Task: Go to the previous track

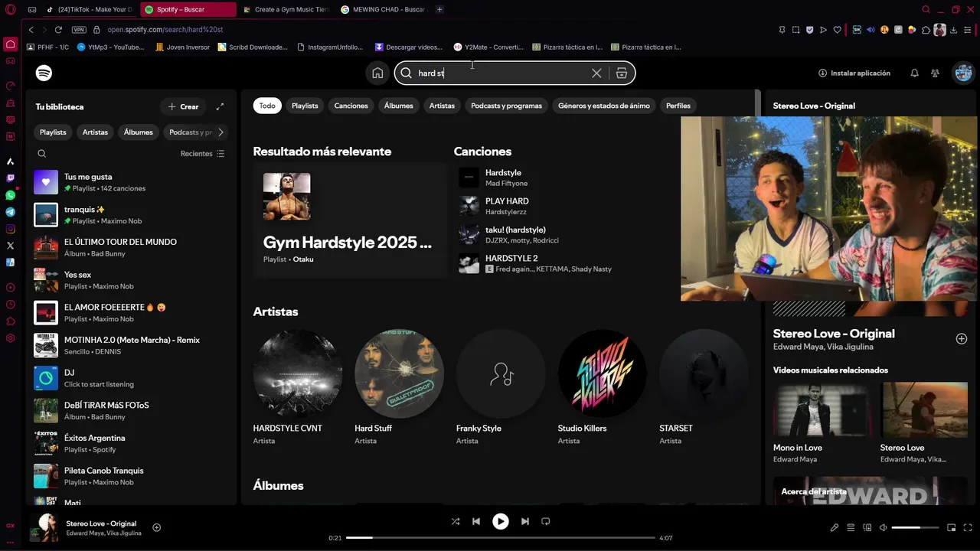Action: 476,521
